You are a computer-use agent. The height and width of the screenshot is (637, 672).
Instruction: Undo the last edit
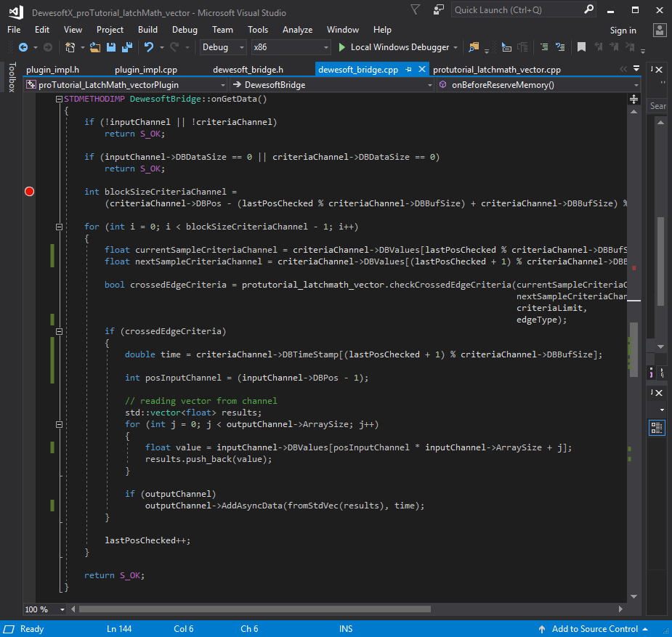pyautogui.click(x=149, y=47)
